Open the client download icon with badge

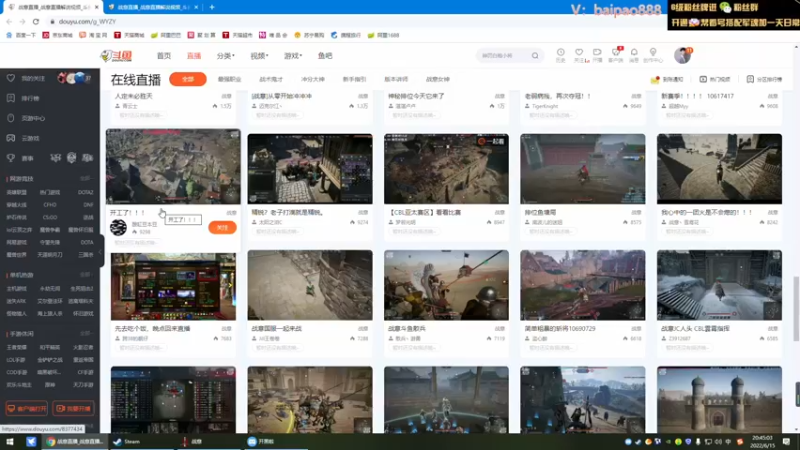coord(616,55)
